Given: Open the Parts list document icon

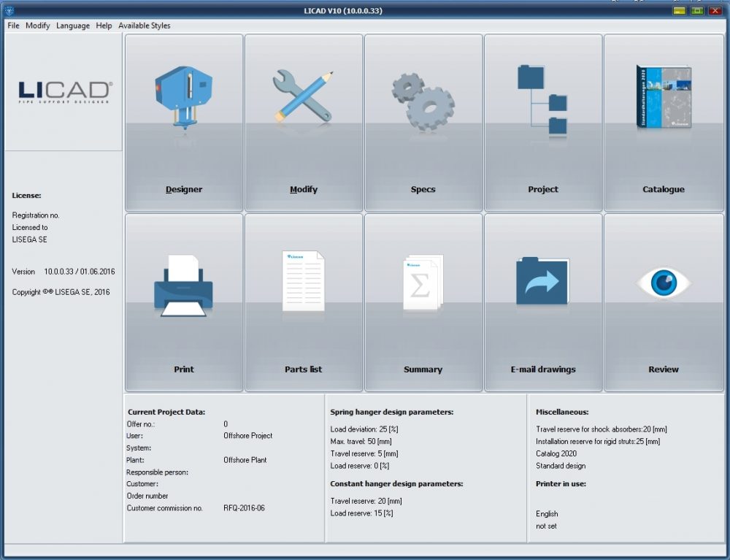Looking at the screenshot, I should pyautogui.click(x=303, y=281).
